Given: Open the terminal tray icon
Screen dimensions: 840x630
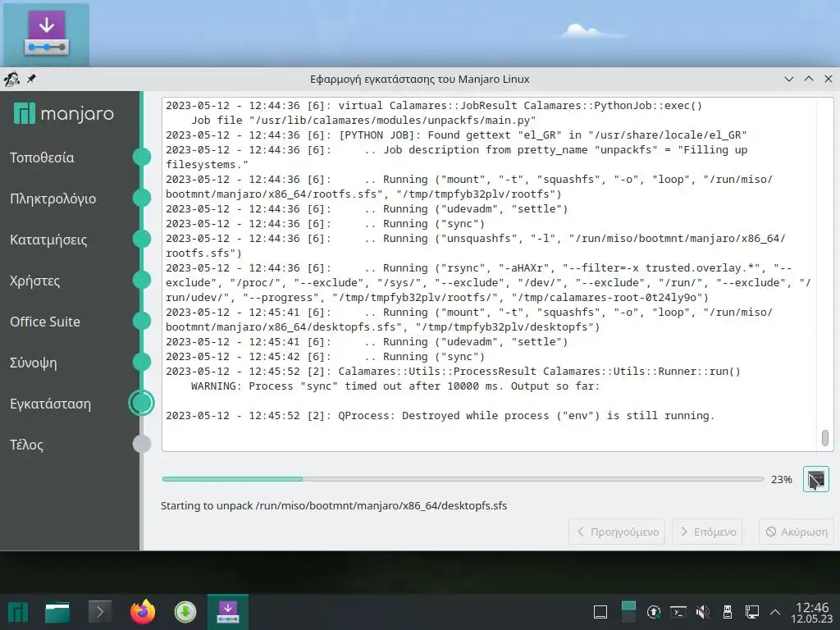Looking at the screenshot, I should click(x=678, y=612).
